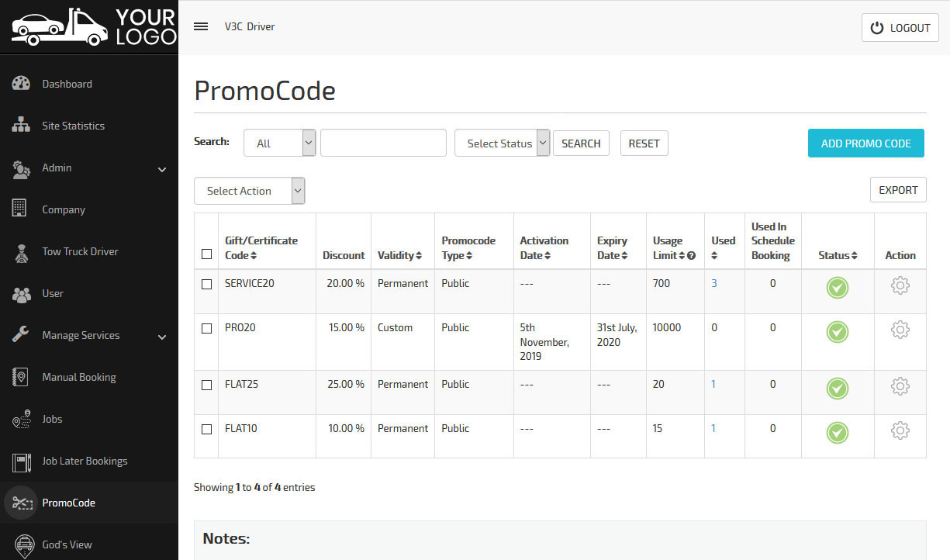Open the used count link for FLAT25

(713, 385)
